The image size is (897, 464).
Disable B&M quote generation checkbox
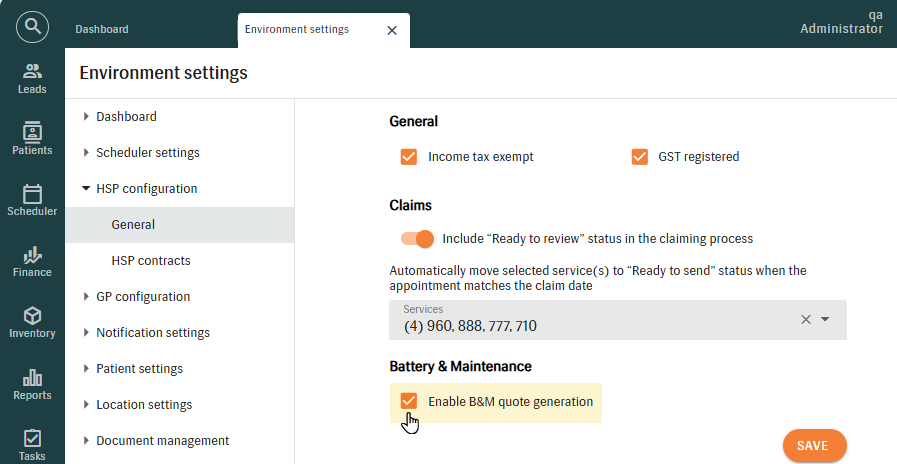[x=408, y=402]
